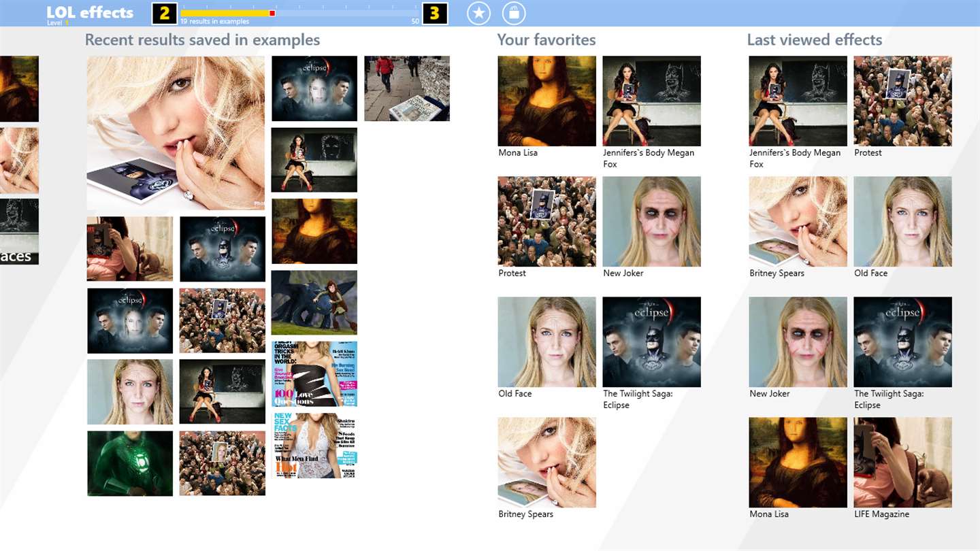
Task: Choose LIFE Magazine thumbnail in Last viewed effects
Action: click(903, 463)
